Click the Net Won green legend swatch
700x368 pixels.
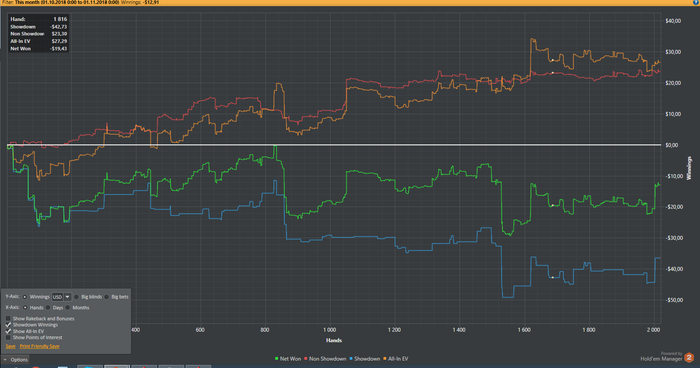(277, 359)
